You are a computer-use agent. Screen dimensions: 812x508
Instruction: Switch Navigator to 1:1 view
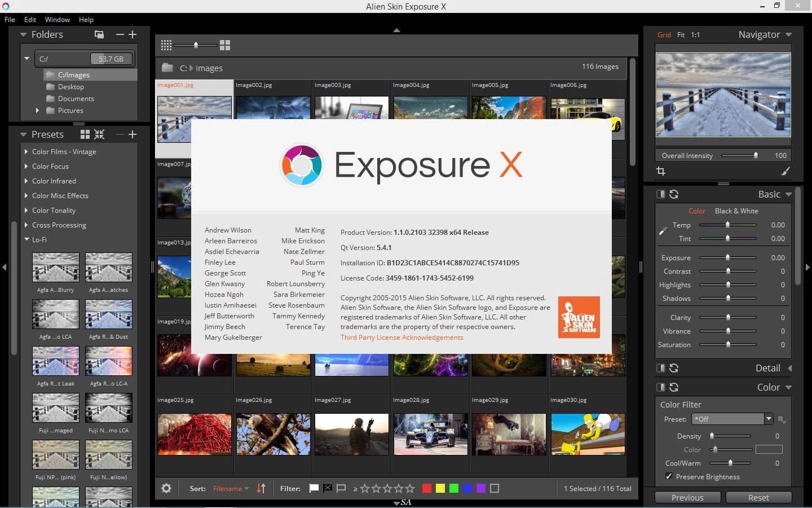[x=695, y=35]
